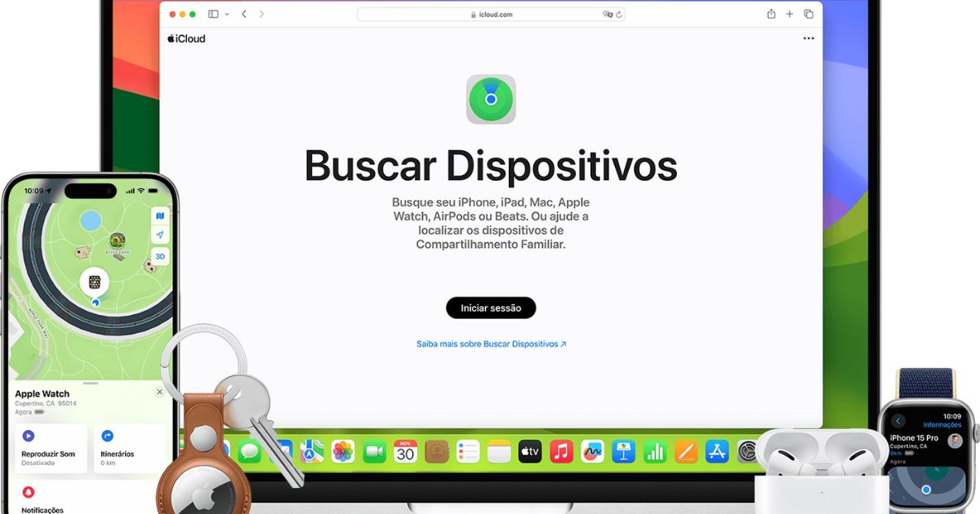The image size is (980, 514).
Task: Open Pages from the Dock
Action: pos(686,451)
